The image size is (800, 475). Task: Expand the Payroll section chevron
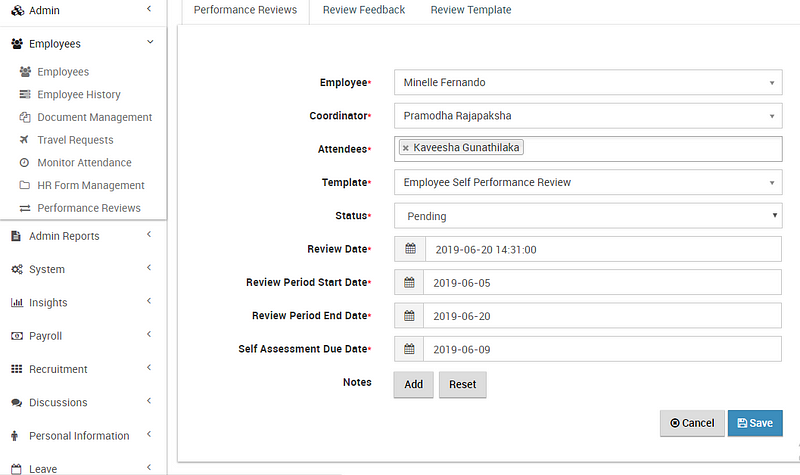point(149,334)
